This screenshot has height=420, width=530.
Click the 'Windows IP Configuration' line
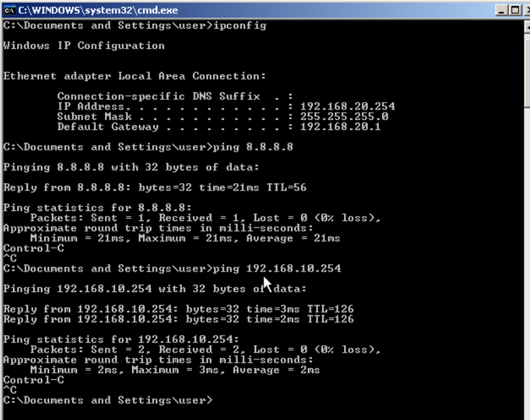[x=84, y=46]
